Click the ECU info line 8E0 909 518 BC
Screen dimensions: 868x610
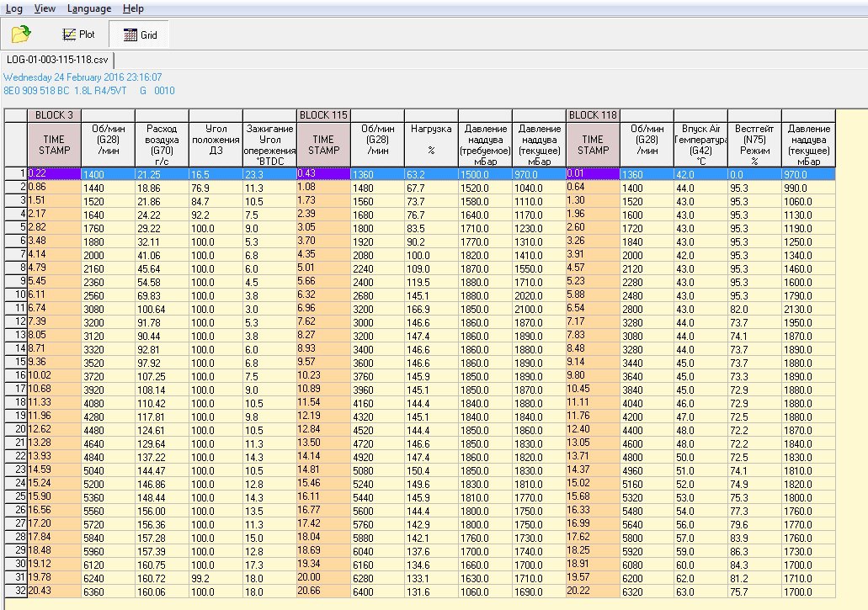tap(89, 90)
